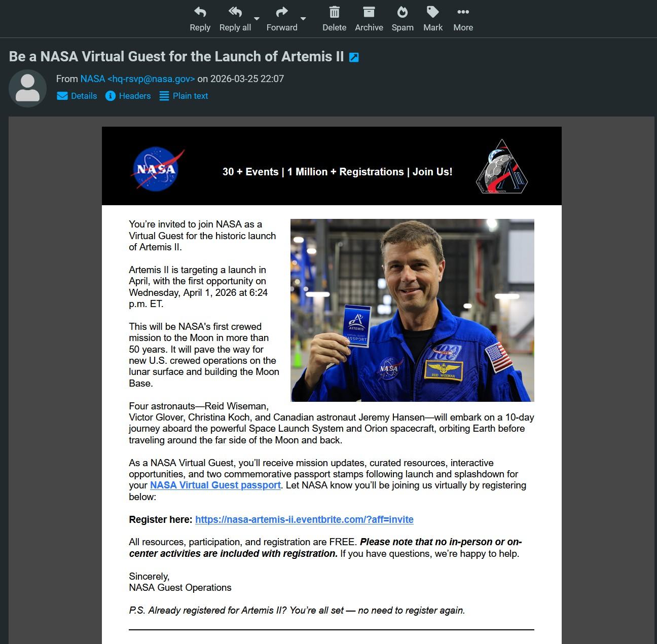Open the Eventbrite registration link
The height and width of the screenshot is (644, 657).
click(304, 519)
